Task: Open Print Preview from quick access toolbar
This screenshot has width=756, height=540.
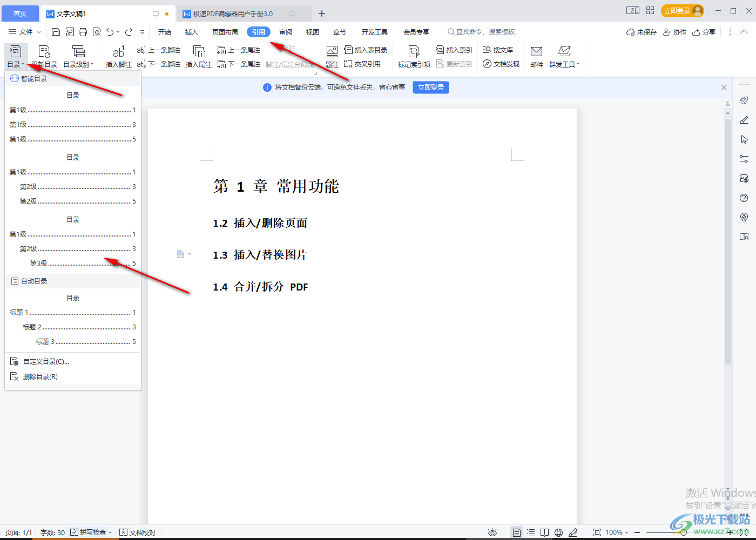Action: [97, 32]
